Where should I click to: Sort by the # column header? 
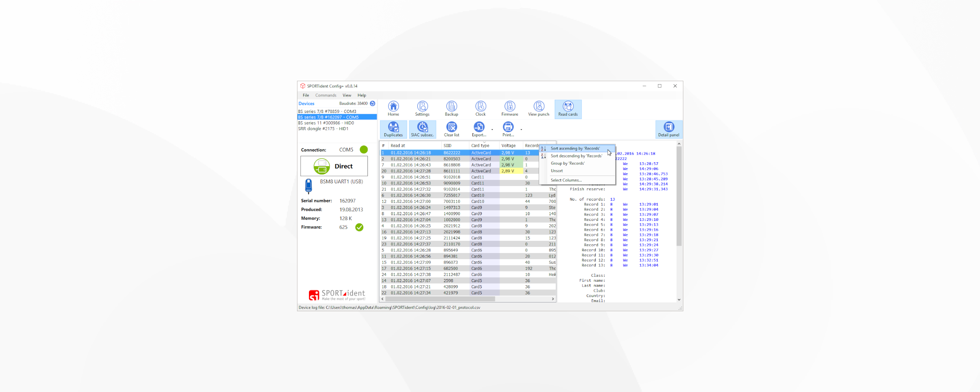[384, 145]
